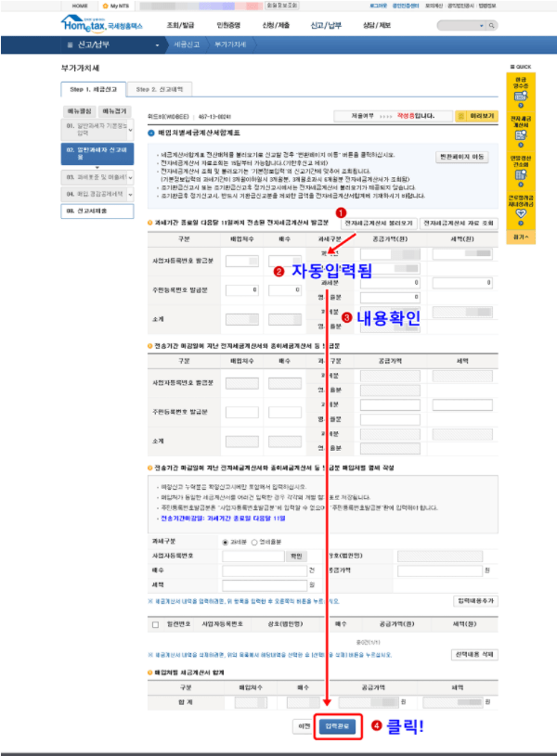Click 주민등록번호 발급분 매입처수 field in first table
The image size is (557, 756).
tap(242, 290)
